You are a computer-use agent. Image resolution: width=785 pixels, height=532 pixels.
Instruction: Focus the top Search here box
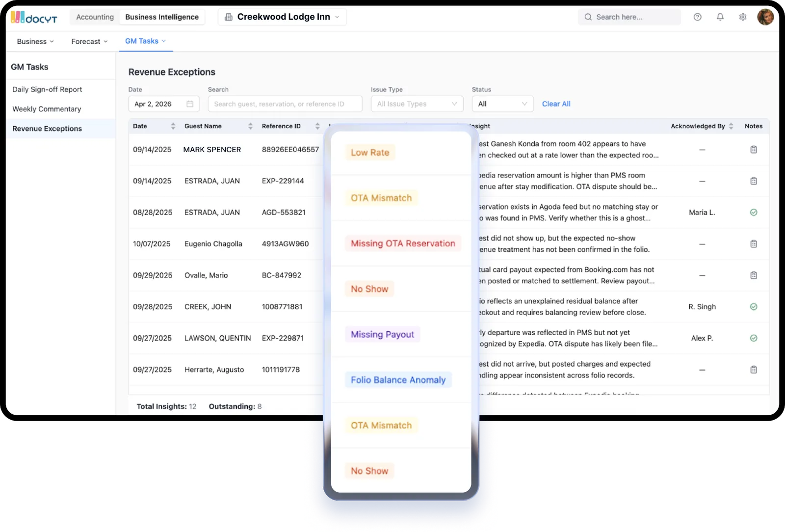click(629, 17)
